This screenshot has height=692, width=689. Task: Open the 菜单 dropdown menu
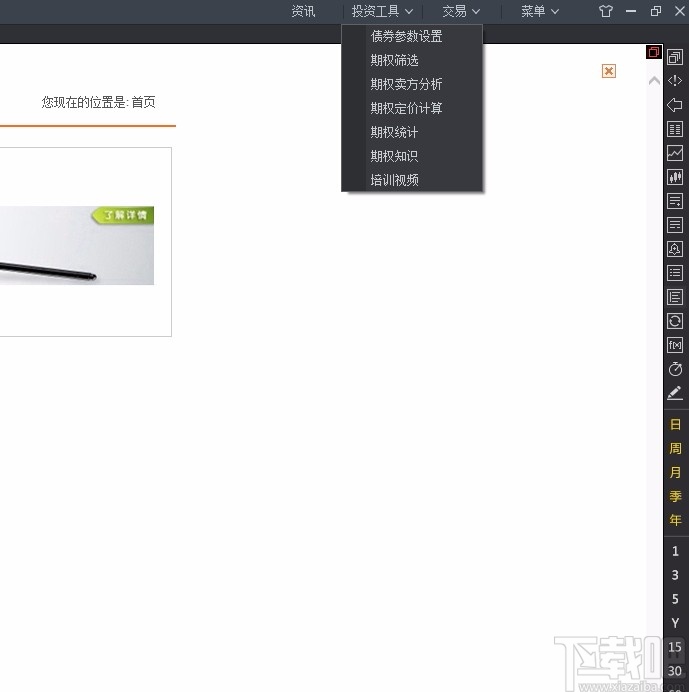pos(540,11)
